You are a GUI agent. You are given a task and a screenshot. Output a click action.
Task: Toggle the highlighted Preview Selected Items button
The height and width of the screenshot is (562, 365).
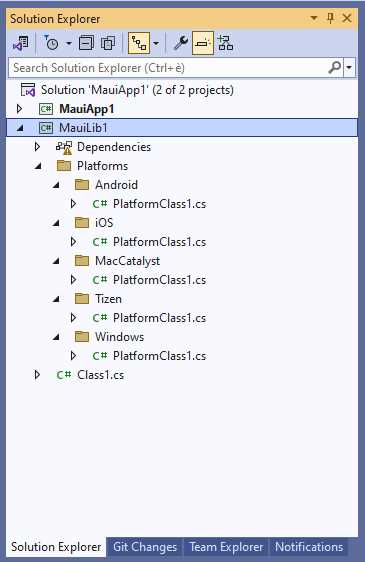coord(203,43)
